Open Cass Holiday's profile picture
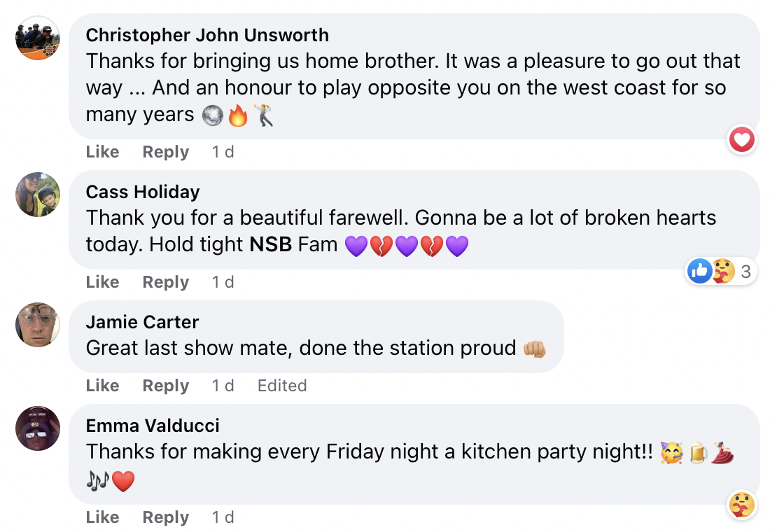The width and height of the screenshot is (777, 532). (38, 195)
